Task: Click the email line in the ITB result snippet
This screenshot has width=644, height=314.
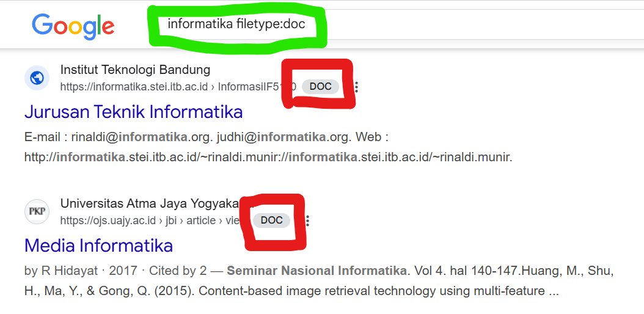Action: tap(207, 137)
